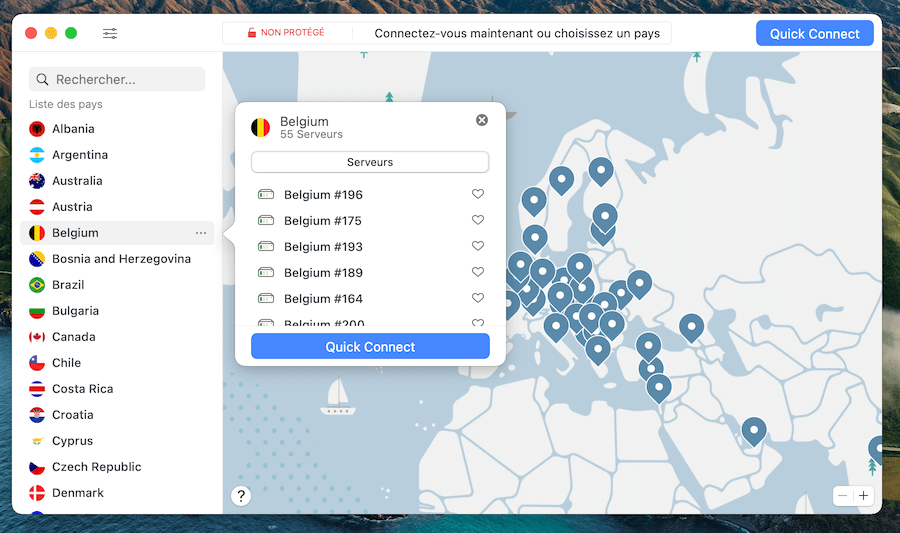Screen dimensions: 900x533
Task: Click Quick Connect in top right
Action: 814,34
